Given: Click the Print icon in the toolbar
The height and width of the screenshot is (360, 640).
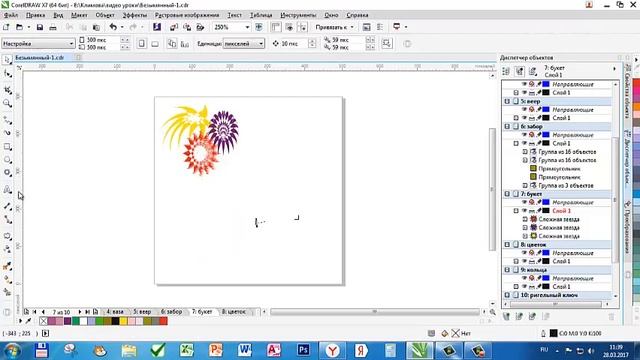Looking at the screenshot, I should (53, 27).
